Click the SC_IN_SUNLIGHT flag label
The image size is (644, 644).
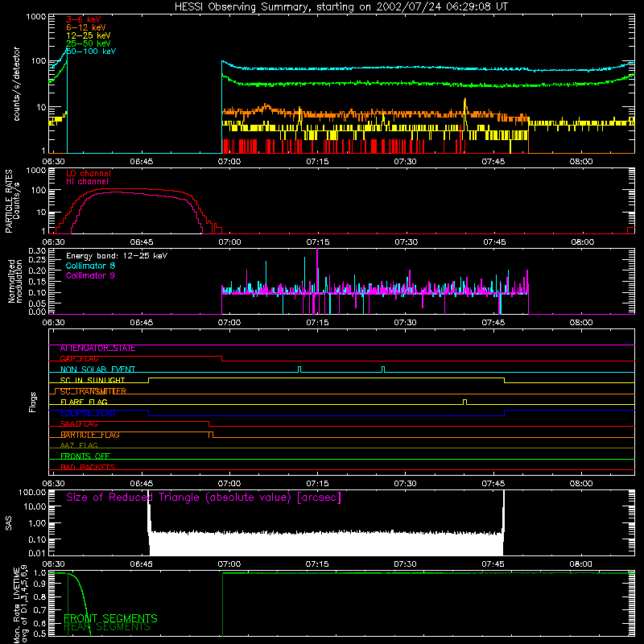pos(93,380)
